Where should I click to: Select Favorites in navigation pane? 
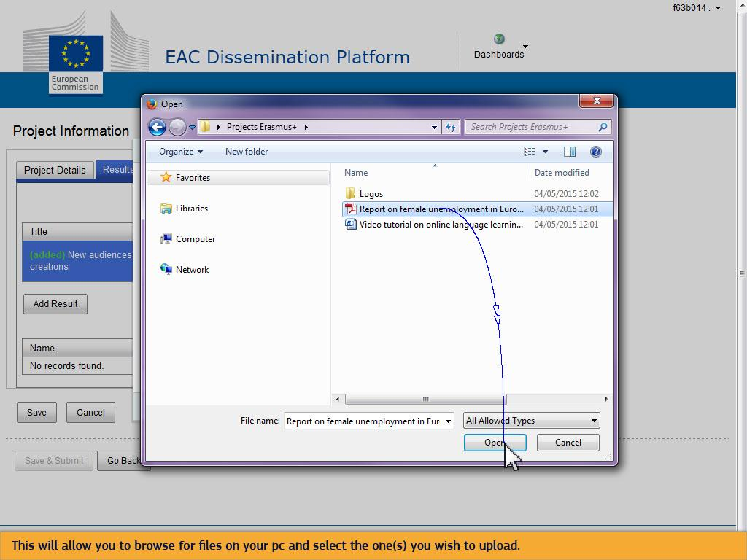239,178
